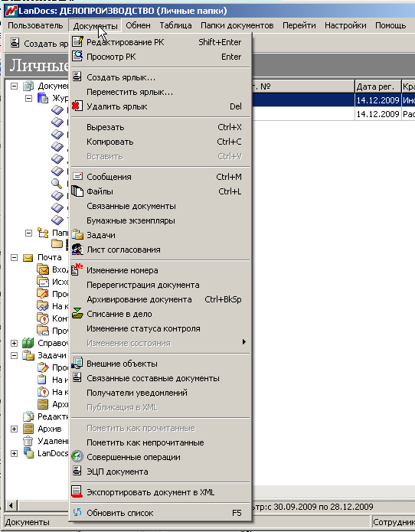Click the Дата рег. column header
The image size is (415, 532).
tap(378, 86)
